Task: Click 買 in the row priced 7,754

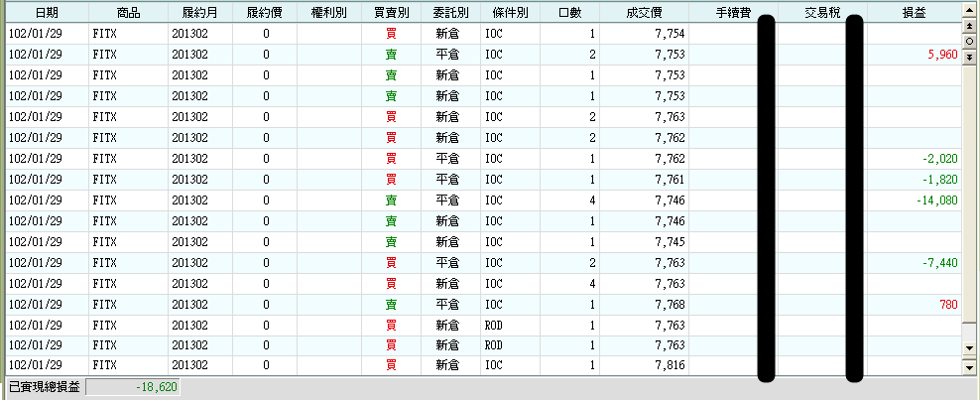Action: click(x=391, y=34)
